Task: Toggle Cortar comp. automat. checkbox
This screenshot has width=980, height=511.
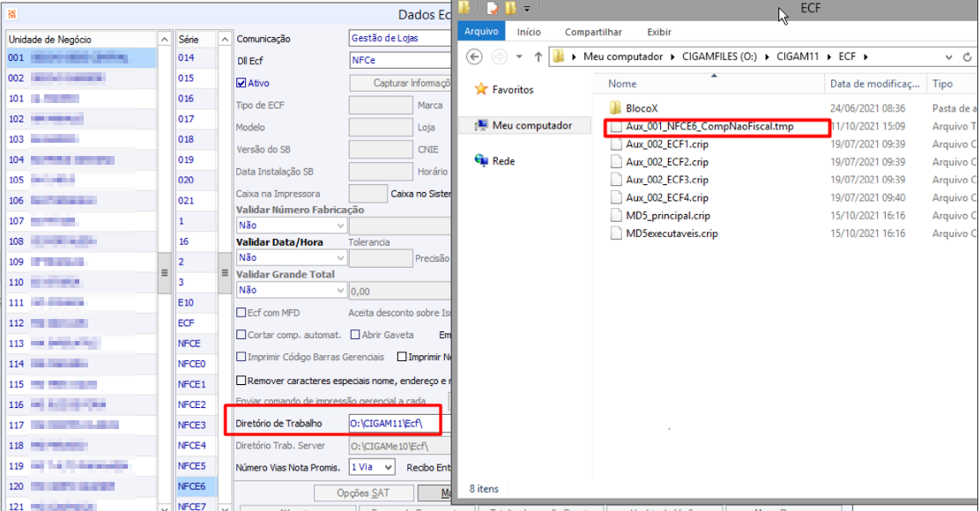Action: point(241,335)
